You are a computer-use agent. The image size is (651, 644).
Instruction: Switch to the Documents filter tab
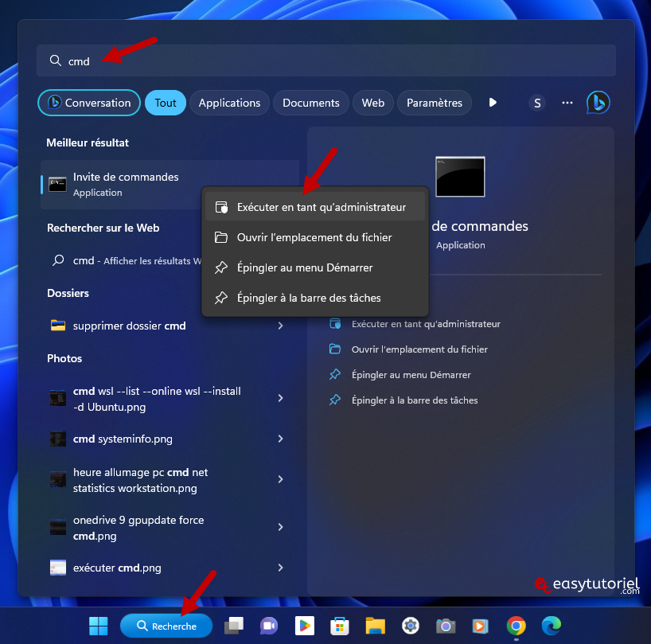click(311, 103)
